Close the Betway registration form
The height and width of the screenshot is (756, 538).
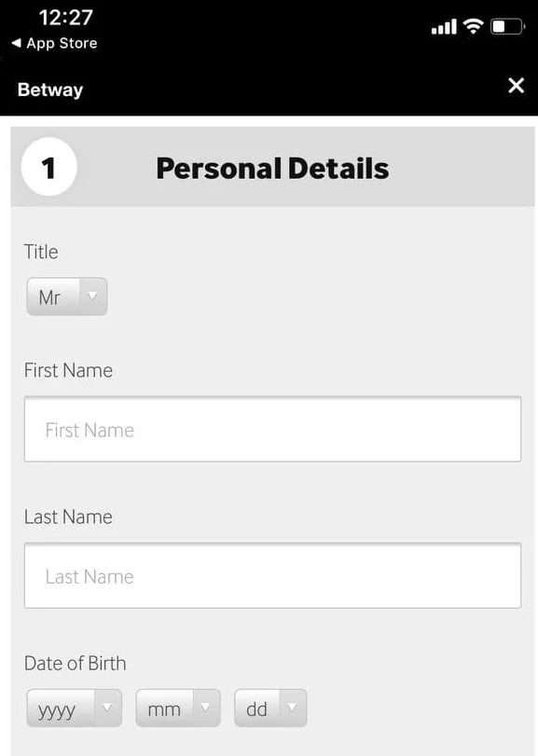[516, 86]
